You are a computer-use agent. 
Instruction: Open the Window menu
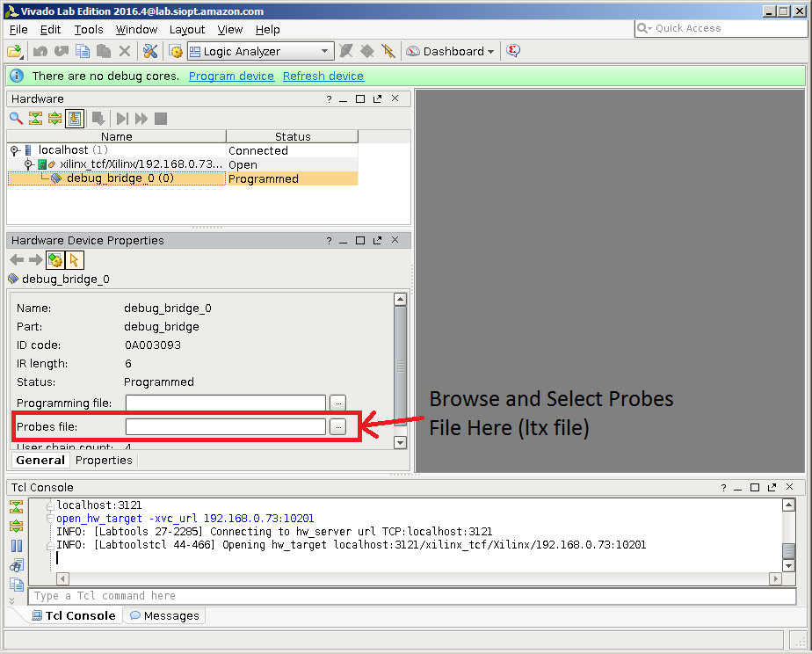(136, 30)
